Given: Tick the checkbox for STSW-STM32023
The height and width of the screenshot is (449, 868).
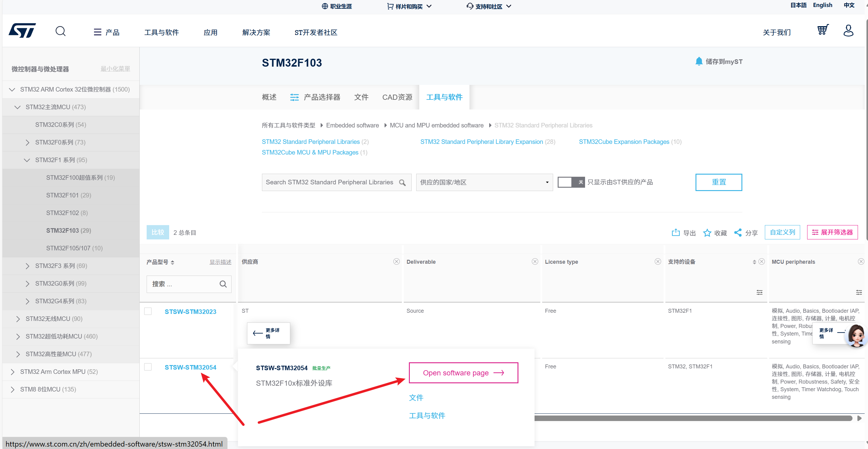Looking at the screenshot, I should 148,311.
